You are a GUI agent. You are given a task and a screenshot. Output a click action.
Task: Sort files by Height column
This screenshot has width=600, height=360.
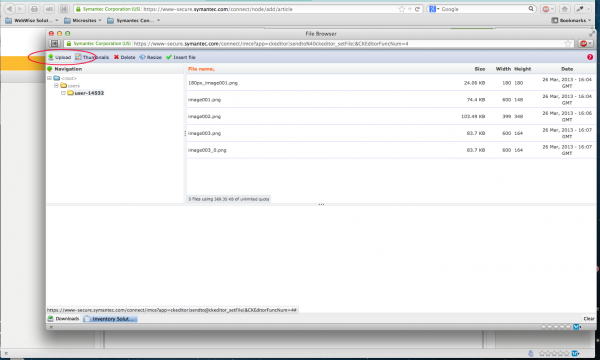(x=523, y=69)
